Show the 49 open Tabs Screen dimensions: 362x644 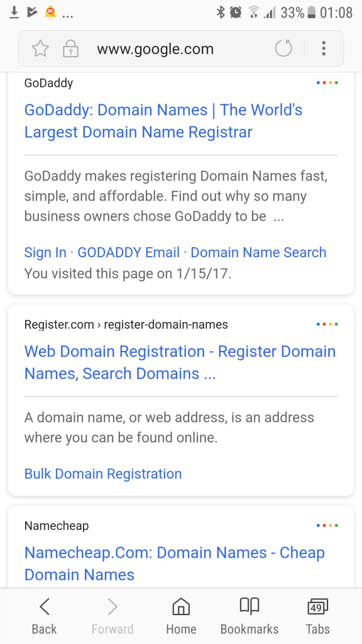pos(317,616)
